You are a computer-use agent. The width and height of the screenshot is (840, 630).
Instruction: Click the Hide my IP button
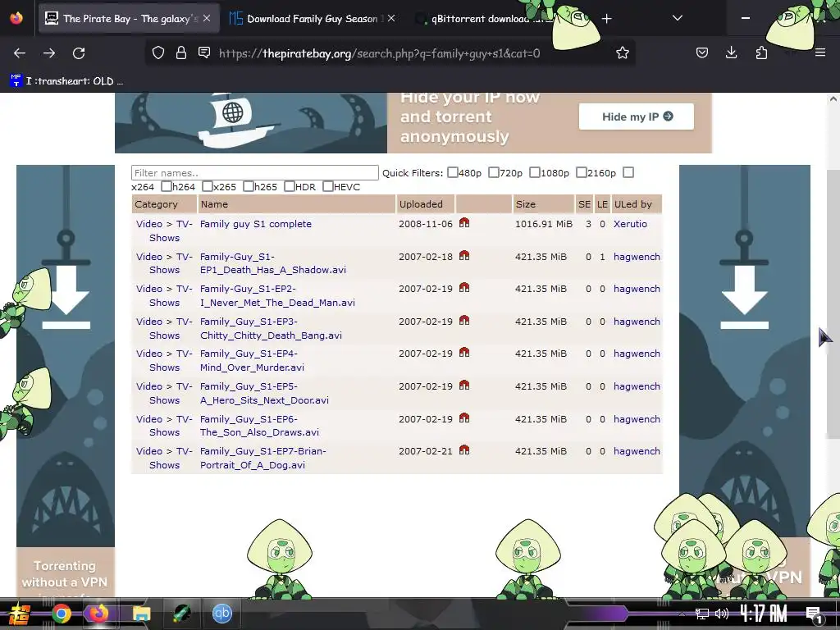click(x=636, y=116)
